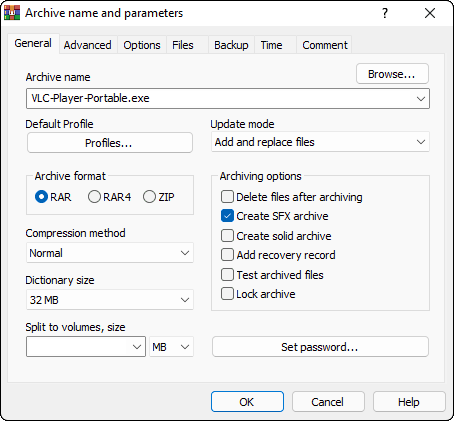Click the Browse... button
This screenshot has width=454, height=421.
(x=392, y=74)
